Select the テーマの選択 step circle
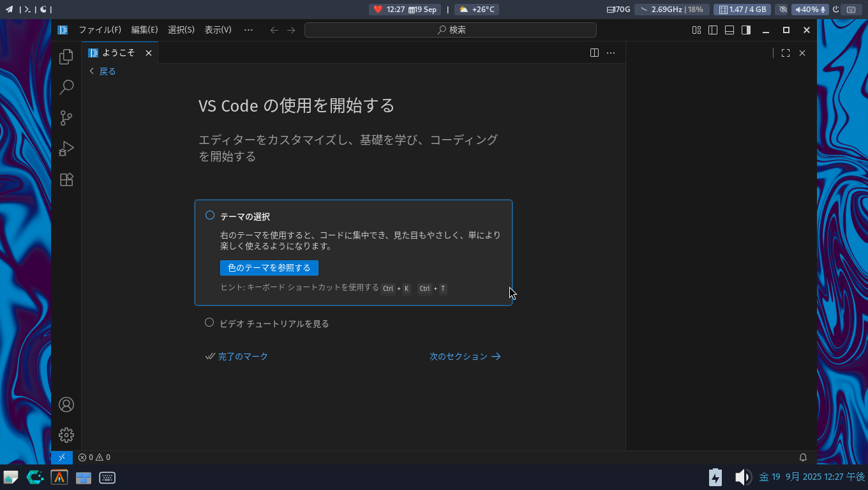Image resolution: width=868 pixels, height=490 pixels. tap(209, 216)
